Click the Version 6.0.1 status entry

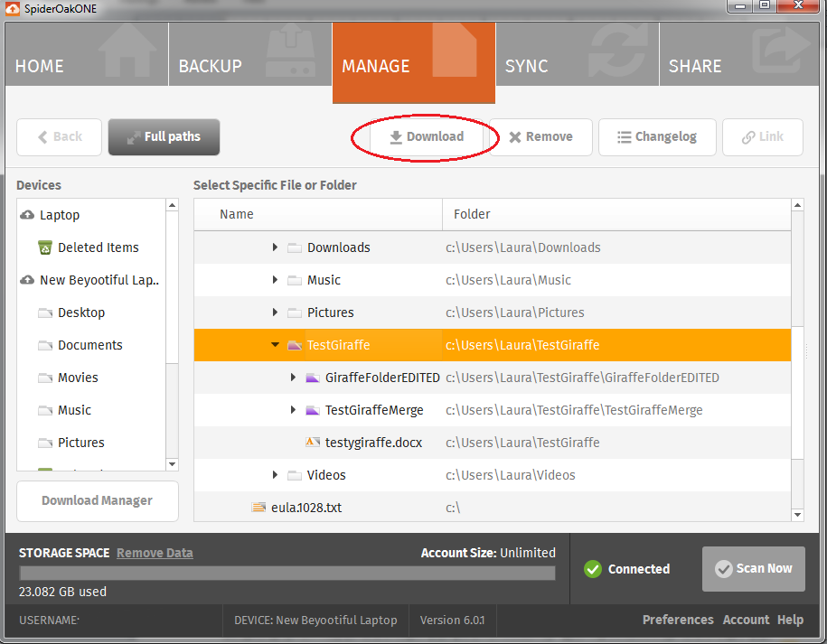click(453, 621)
